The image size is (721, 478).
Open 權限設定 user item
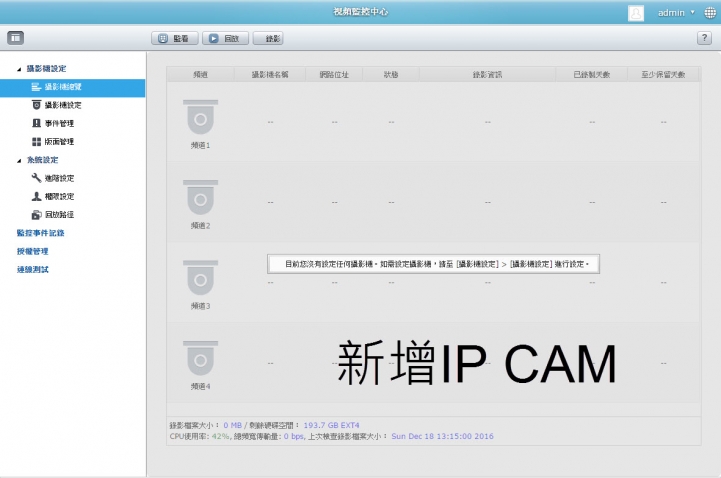point(53,197)
